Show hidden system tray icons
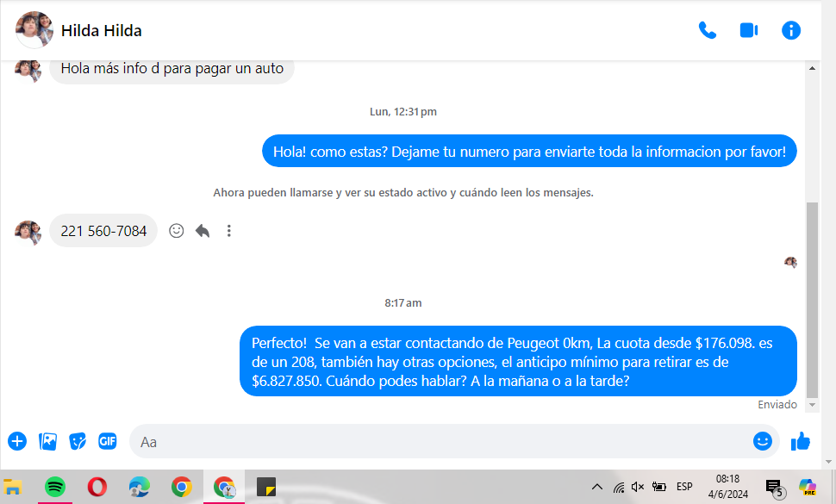The width and height of the screenshot is (836, 504). click(597, 487)
